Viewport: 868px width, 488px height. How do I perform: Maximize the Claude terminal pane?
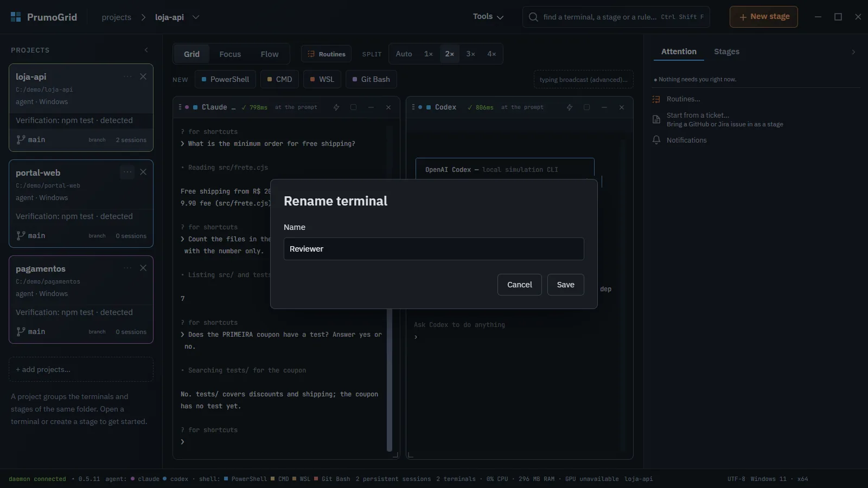[x=354, y=107]
